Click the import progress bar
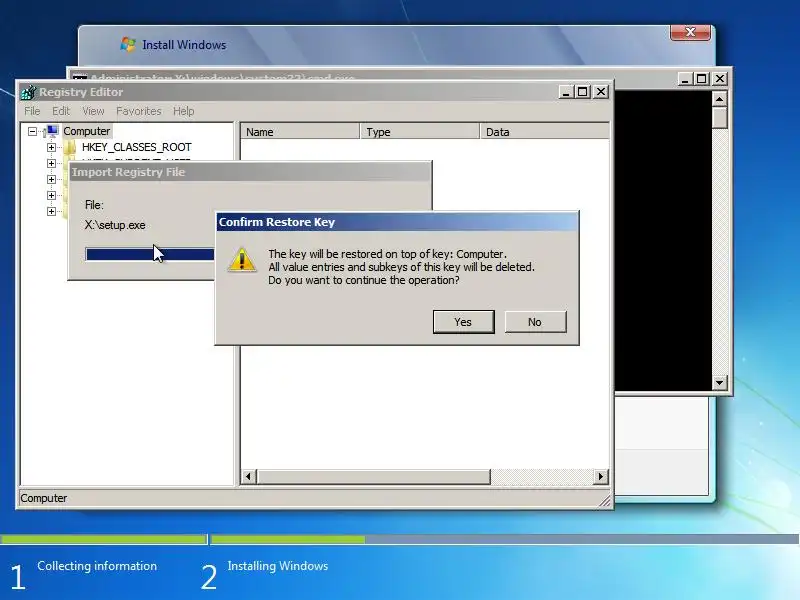The image size is (800, 600). click(x=149, y=254)
